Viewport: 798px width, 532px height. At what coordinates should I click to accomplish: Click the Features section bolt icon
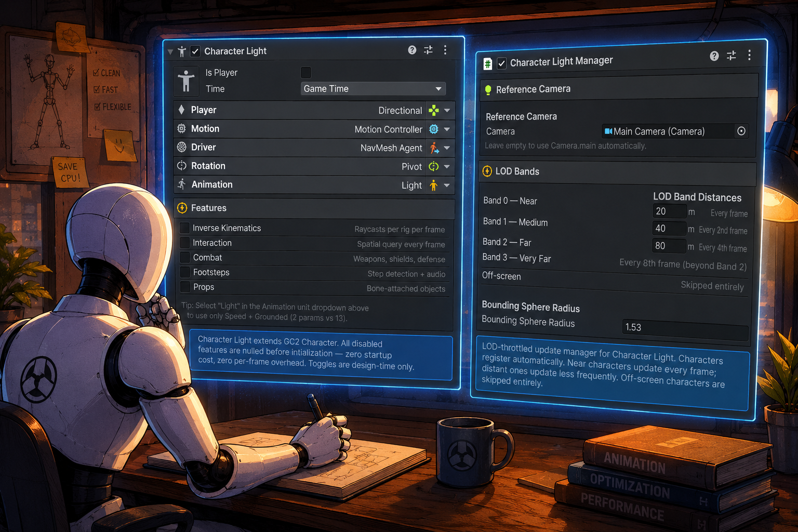pyautogui.click(x=182, y=208)
